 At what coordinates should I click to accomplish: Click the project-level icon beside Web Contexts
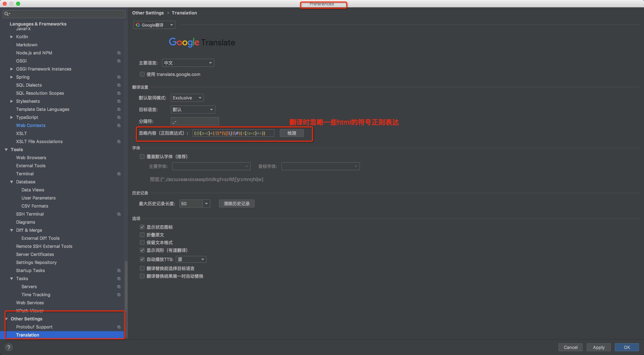coord(119,126)
